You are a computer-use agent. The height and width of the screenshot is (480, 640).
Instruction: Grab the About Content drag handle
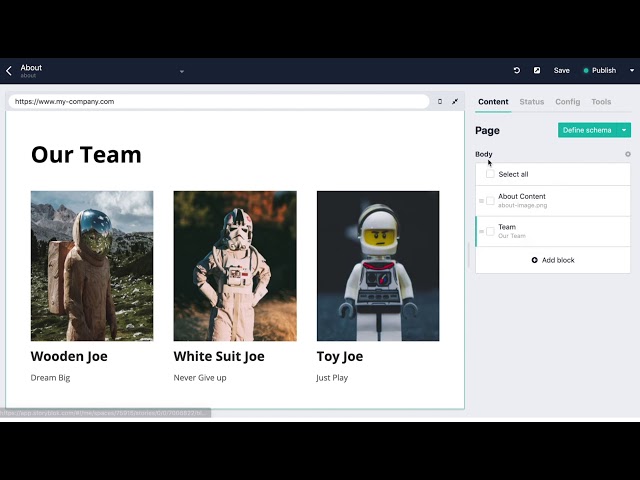(x=481, y=201)
